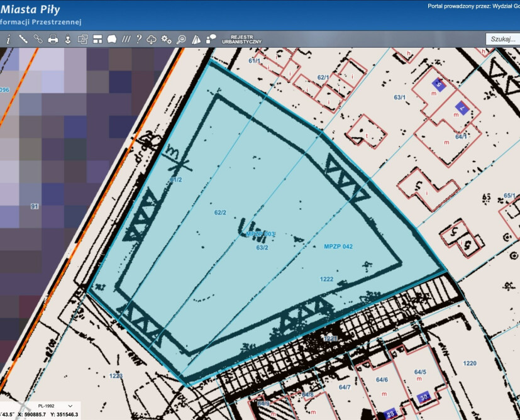Click the pyramid 3D view icon
This screenshot has width=520, height=420.
coord(196,39)
